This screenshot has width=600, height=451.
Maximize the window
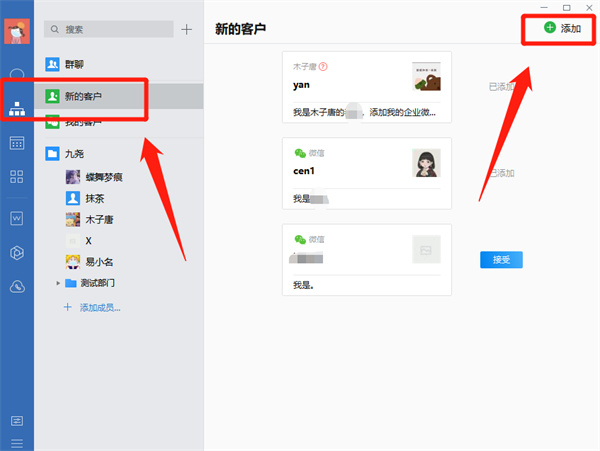point(567,8)
